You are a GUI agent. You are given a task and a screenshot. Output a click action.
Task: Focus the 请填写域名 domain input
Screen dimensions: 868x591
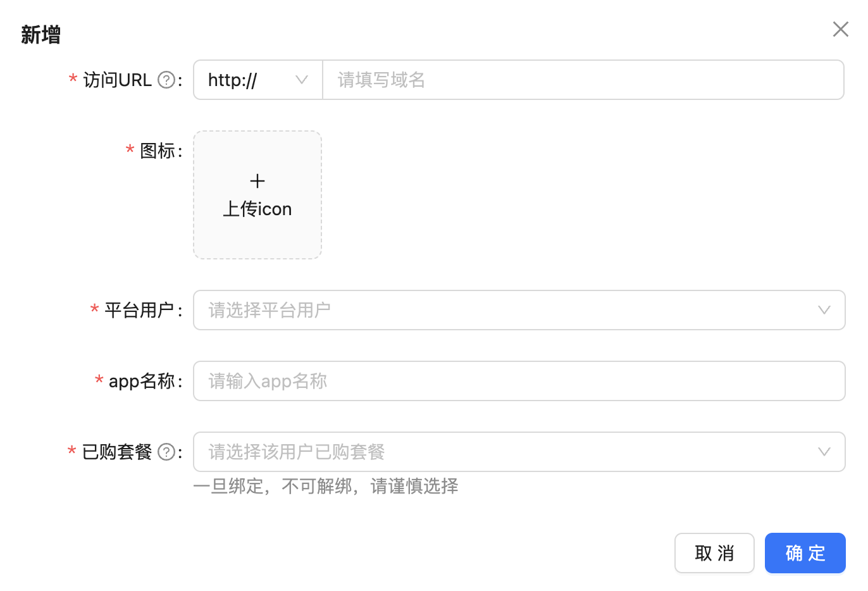coord(582,80)
